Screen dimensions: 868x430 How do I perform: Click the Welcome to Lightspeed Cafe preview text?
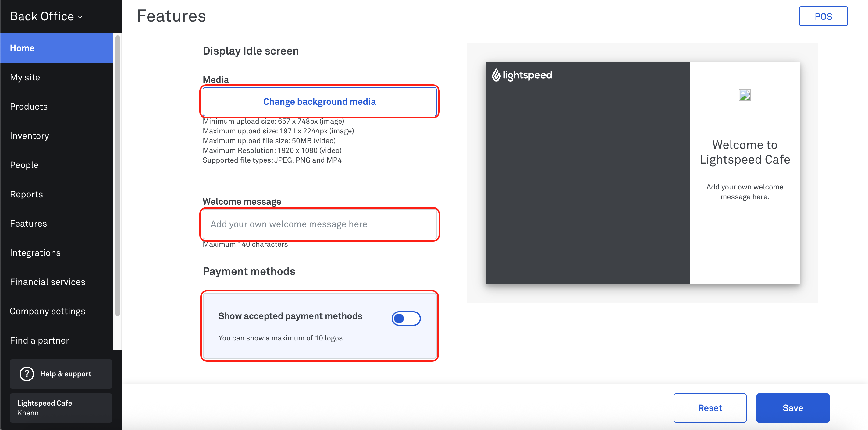[745, 152]
